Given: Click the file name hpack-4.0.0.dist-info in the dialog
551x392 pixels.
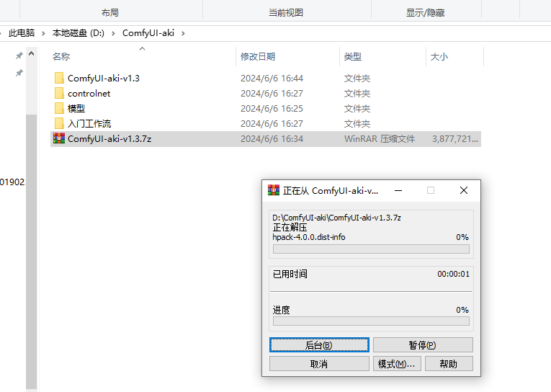Looking at the screenshot, I should click(309, 237).
